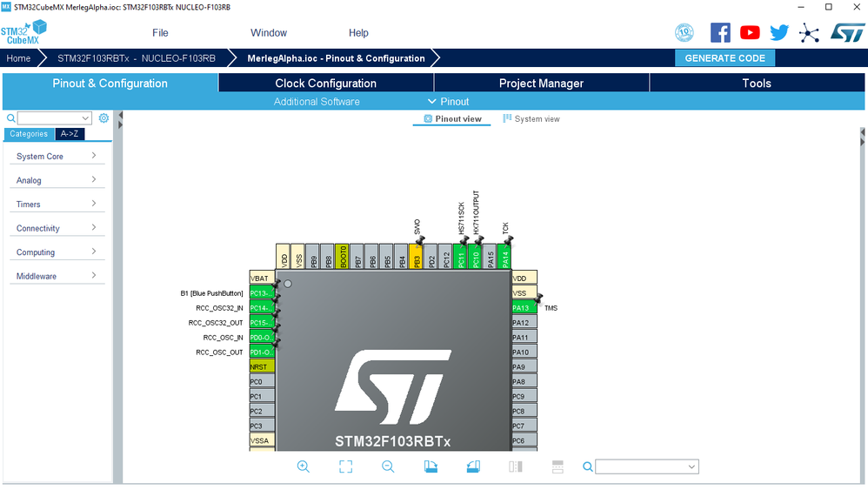Click the 10-year anniversary badge icon

(684, 33)
